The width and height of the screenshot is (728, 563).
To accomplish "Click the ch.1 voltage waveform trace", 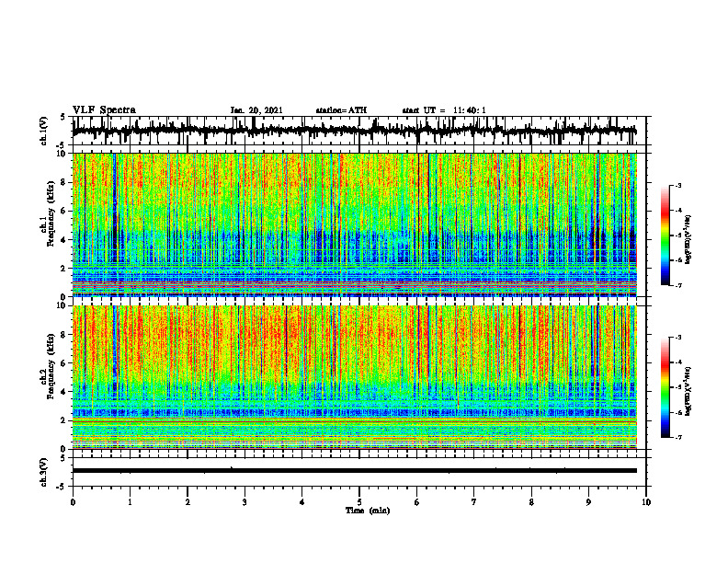I will point(355,131).
